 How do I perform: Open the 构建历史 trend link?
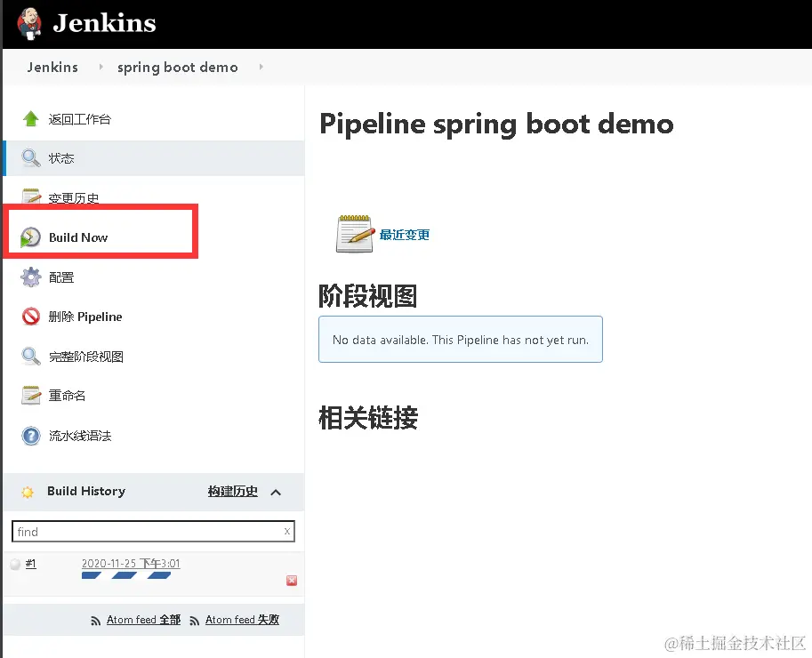click(x=233, y=491)
